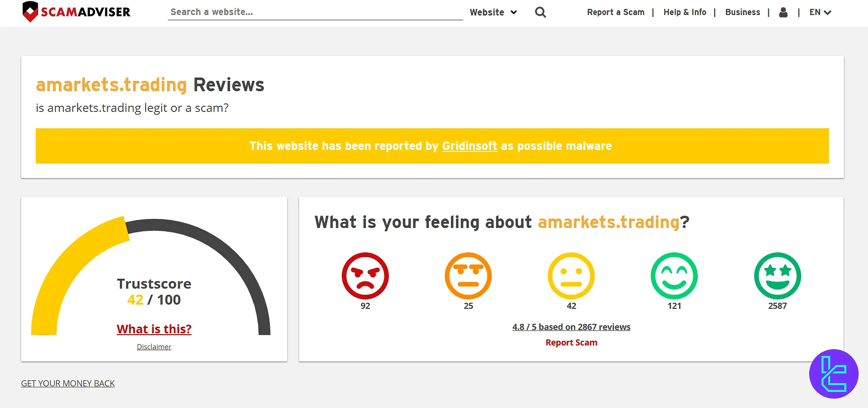
Task: Select the angry red face rating
Action: coord(365,276)
